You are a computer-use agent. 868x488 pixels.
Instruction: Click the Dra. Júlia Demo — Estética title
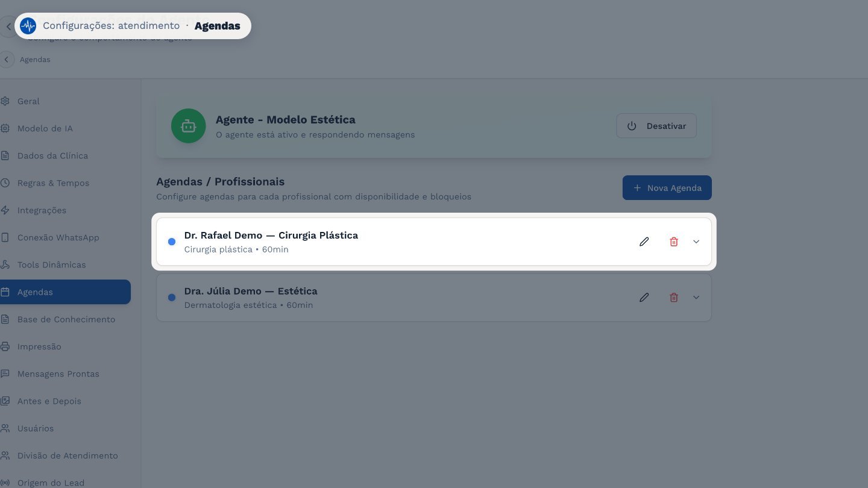251,292
